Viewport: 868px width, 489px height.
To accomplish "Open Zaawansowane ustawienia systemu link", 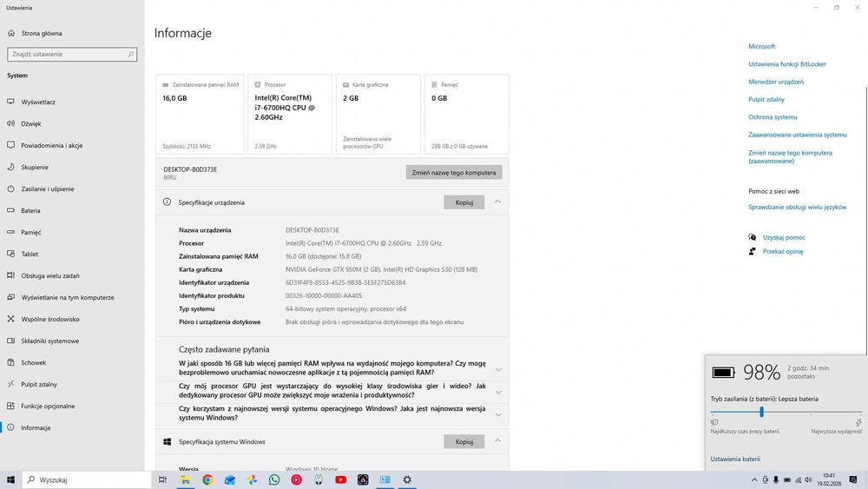I will point(798,135).
